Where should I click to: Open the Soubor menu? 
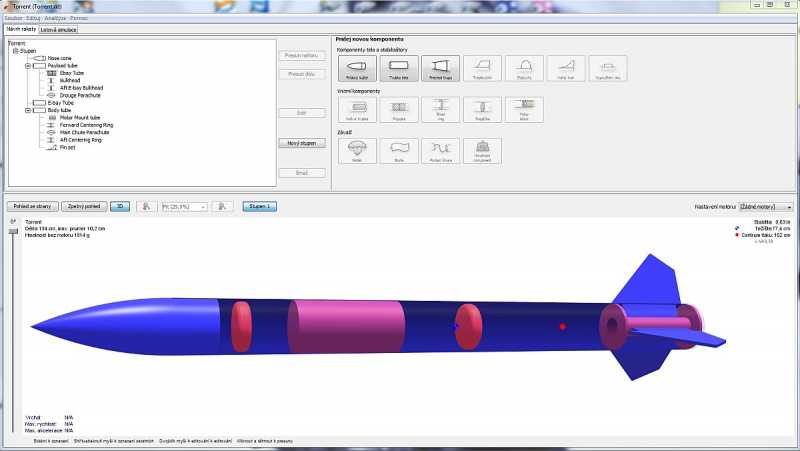point(14,18)
